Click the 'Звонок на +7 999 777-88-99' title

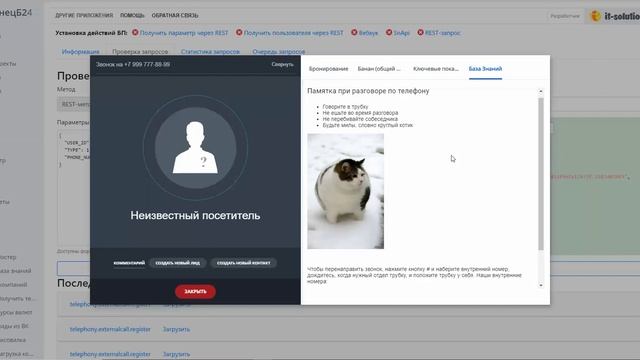133,64
